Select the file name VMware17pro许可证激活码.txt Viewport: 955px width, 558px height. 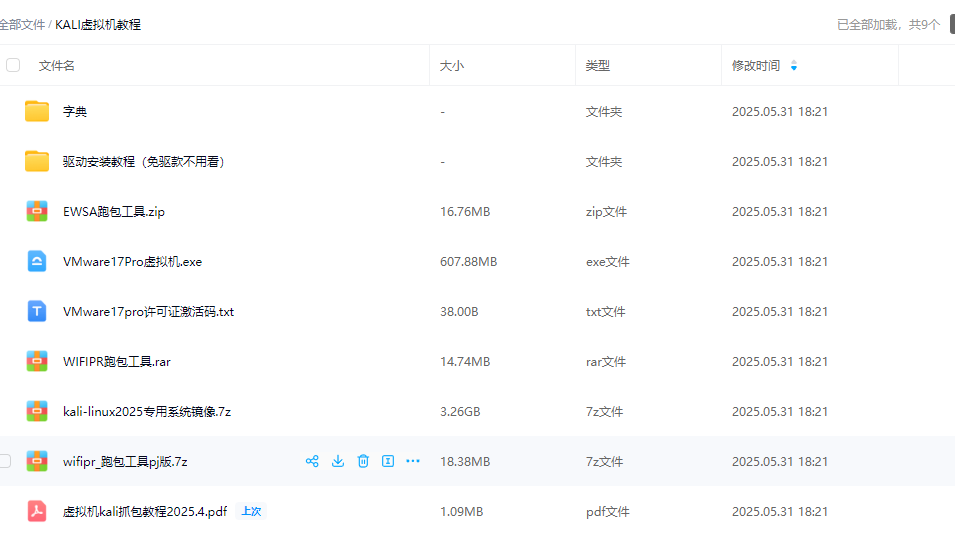click(149, 311)
